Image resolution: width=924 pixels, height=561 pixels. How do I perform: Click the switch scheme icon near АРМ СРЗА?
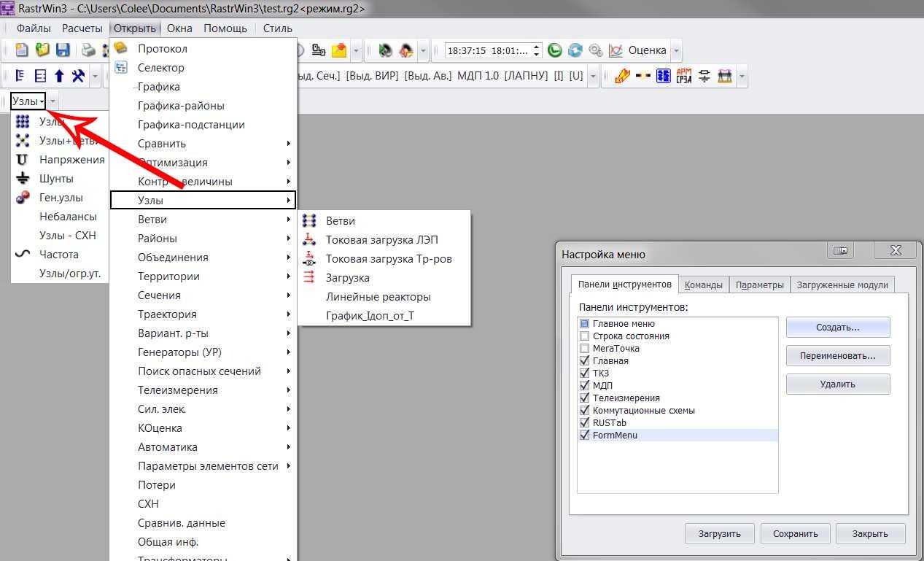coord(704,76)
